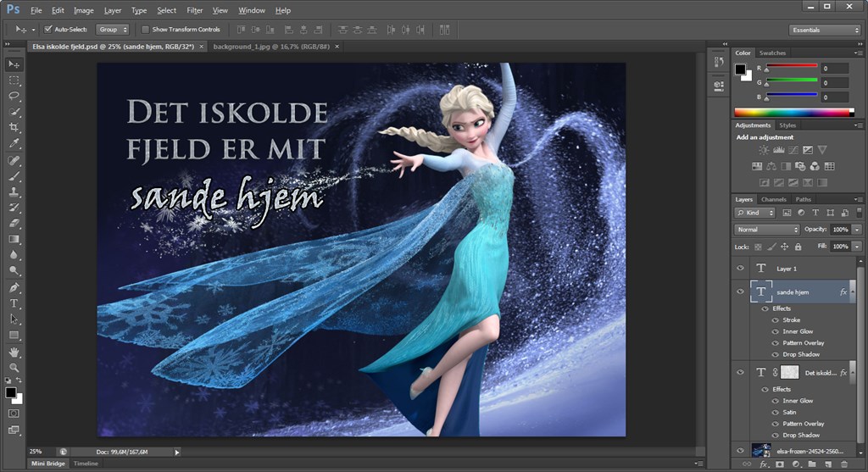Viewport: 868px width, 472px height.
Task: Select the Rectangular Marquee tool
Action: tap(14, 81)
